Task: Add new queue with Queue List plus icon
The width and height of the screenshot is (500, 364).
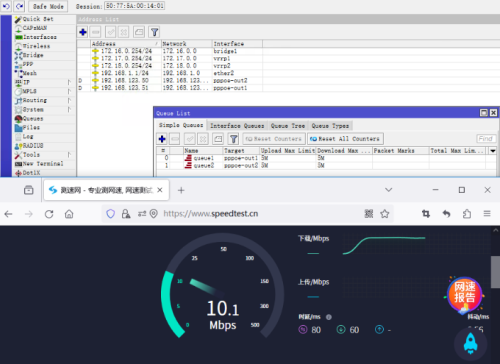Action: point(162,139)
